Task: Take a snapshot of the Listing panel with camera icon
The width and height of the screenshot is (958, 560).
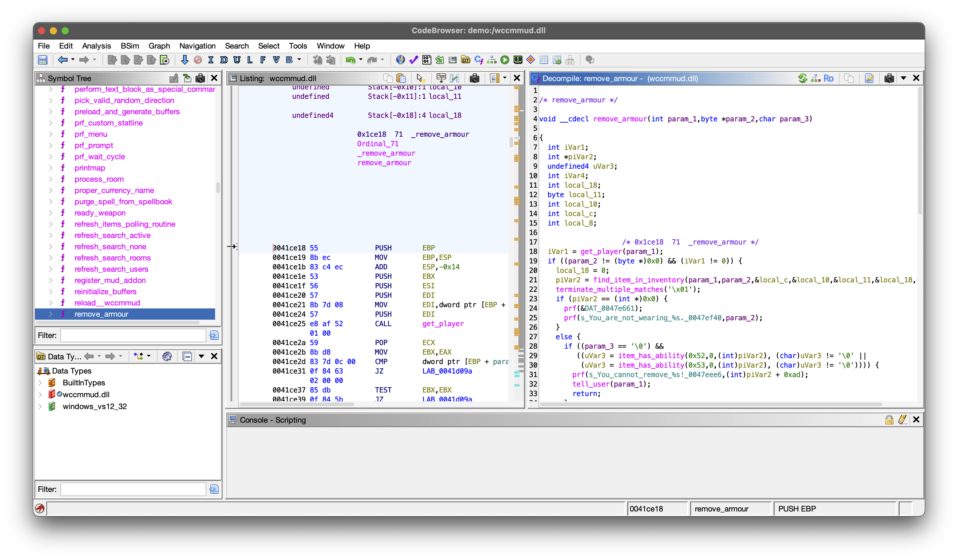Action: pyautogui.click(x=475, y=78)
